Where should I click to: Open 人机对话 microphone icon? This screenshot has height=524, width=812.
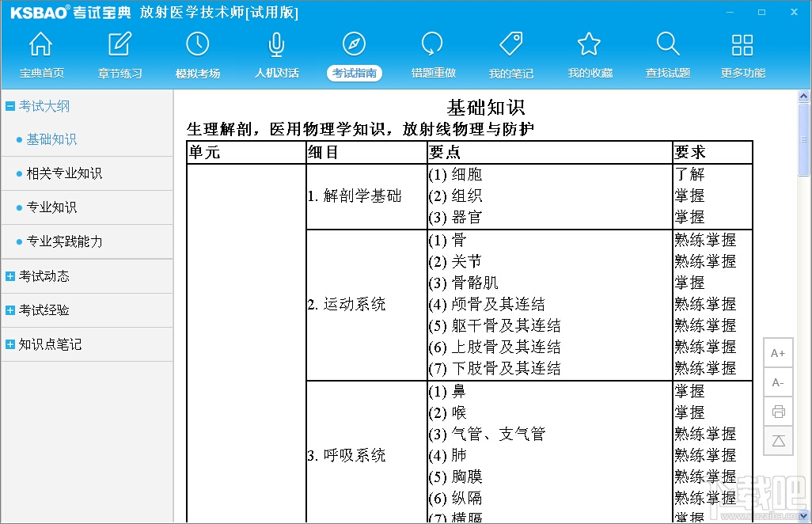276,44
